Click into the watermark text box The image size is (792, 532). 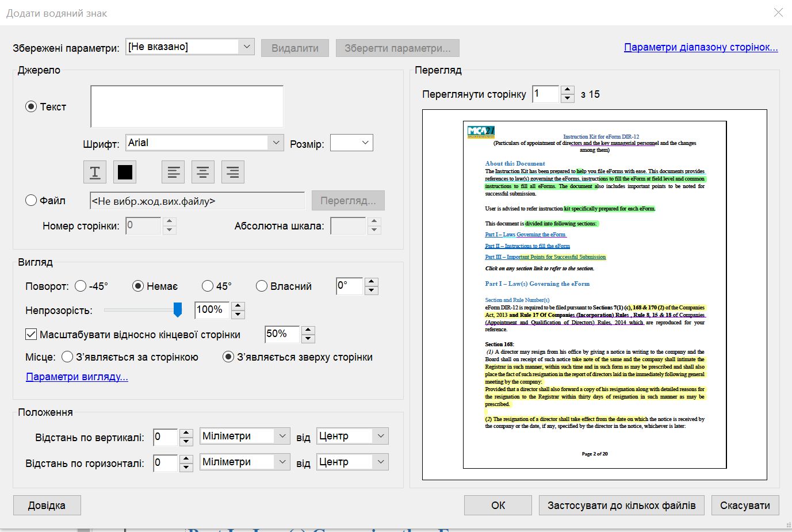[187, 106]
